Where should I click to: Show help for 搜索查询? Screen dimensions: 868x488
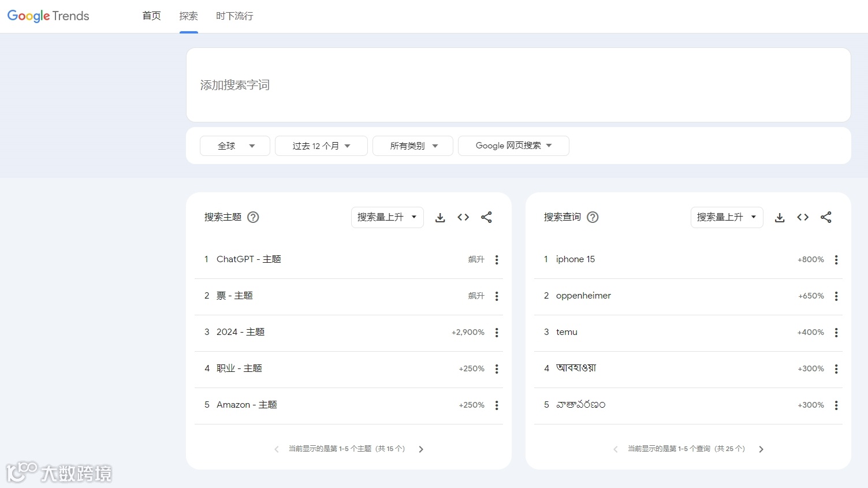pyautogui.click(x=593, y=217)
